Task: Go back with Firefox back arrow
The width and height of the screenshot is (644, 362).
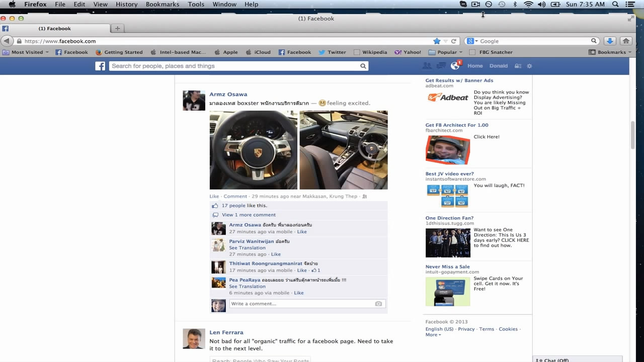Action: click(7, 41)
